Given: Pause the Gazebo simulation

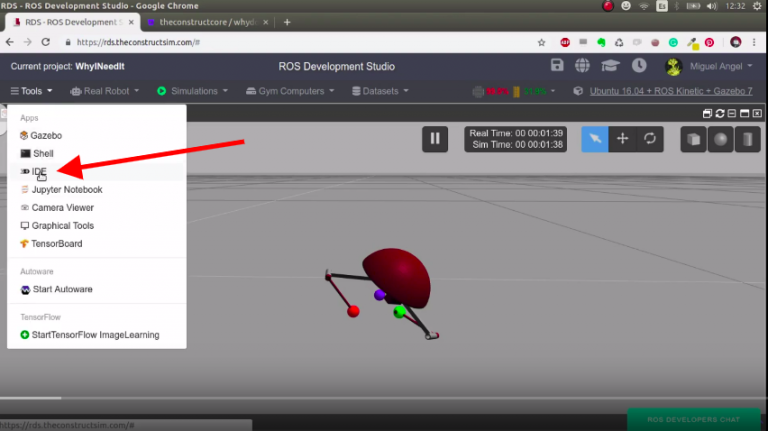Looking at the screenshot, I should click(435, 139).
